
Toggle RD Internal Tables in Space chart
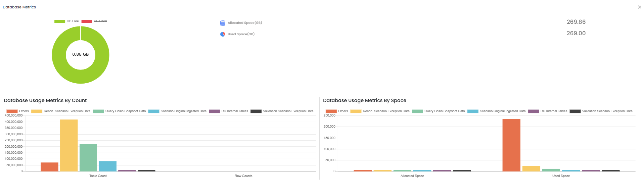[x=547, y=111]
